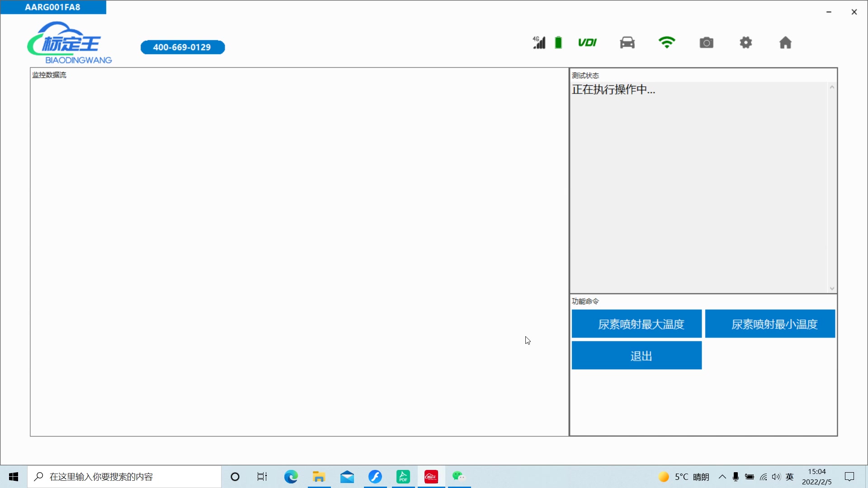Click the taskbar search input box
This screenshot has width=868, height=488.
coord(124,477)
